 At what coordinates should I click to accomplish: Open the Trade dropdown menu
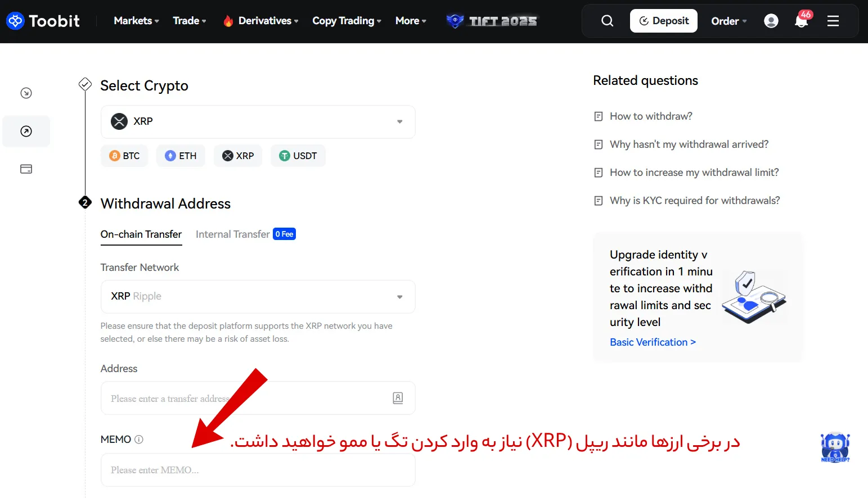click(190, 21)
